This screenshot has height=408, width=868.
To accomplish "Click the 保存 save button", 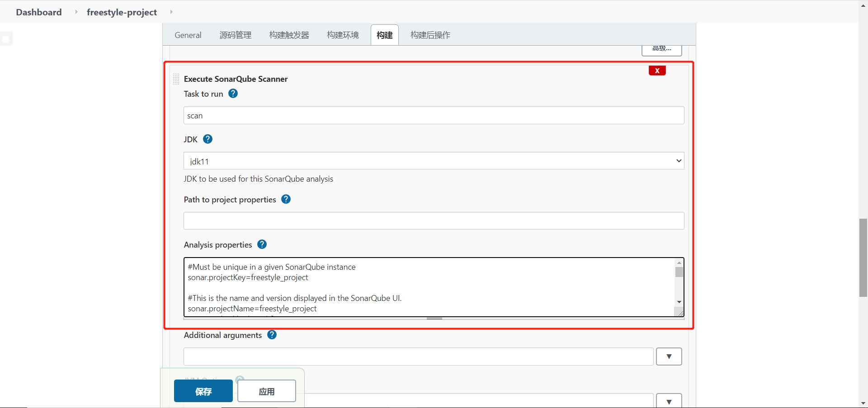I will click(x=203, y=391).
